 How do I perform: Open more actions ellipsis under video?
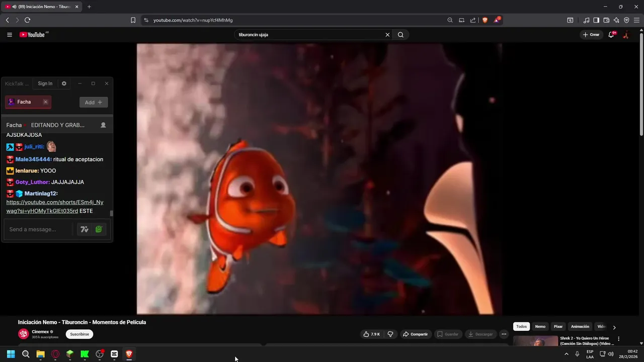point(504,334)
